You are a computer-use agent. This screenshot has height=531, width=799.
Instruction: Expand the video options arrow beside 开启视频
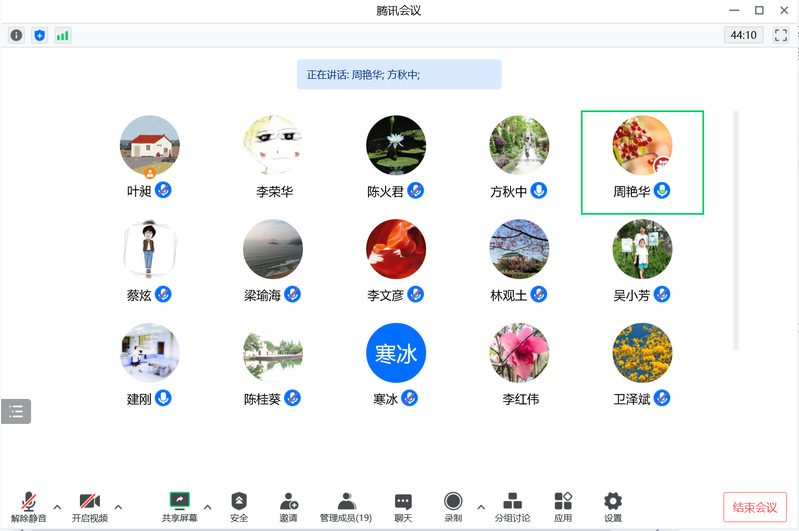click(x=118, y=507)
